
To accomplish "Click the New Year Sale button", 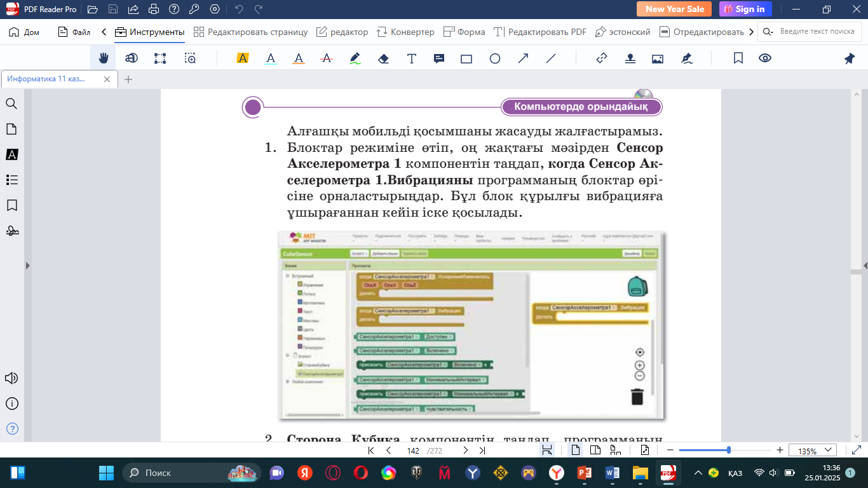I will (674, 9).
